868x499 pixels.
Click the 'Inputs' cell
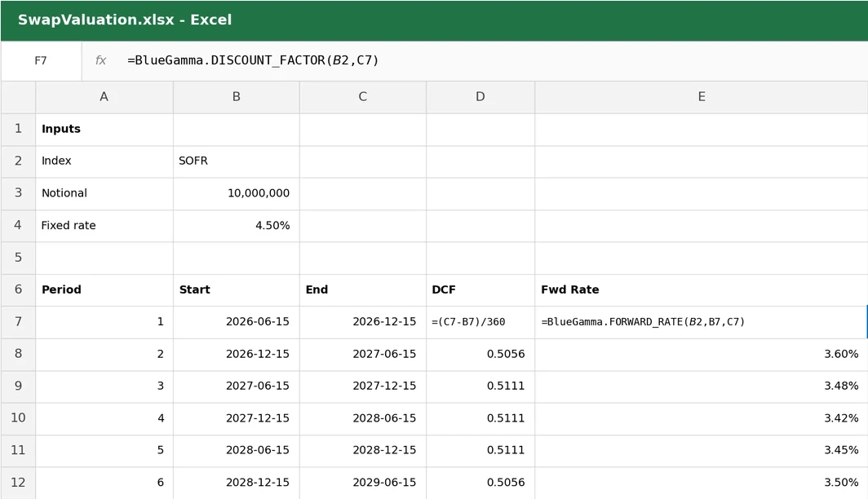(x=104, y=130)
